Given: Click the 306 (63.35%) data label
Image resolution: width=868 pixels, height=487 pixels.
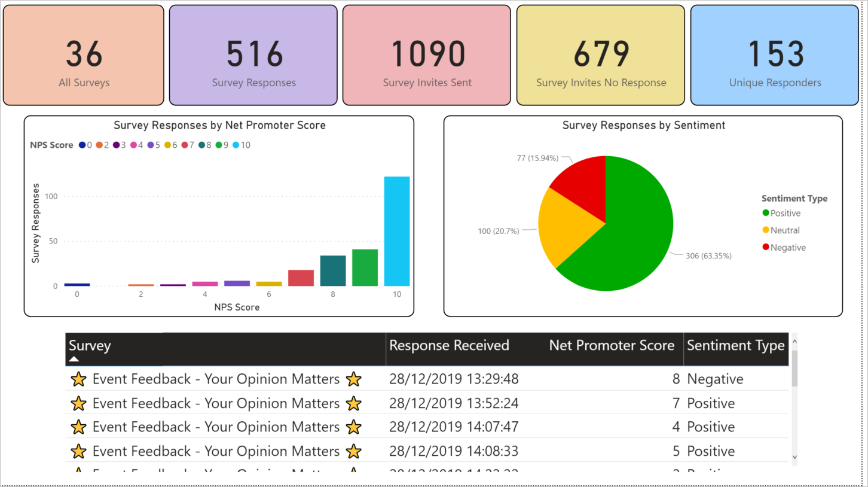Looking at the screenshot, I should pos(708,255).
